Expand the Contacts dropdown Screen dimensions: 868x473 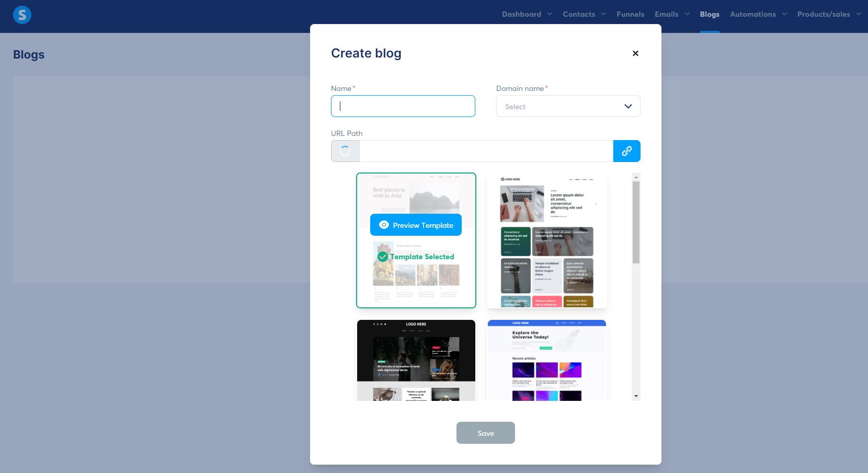pyautogui.click(x=584, y=14)
